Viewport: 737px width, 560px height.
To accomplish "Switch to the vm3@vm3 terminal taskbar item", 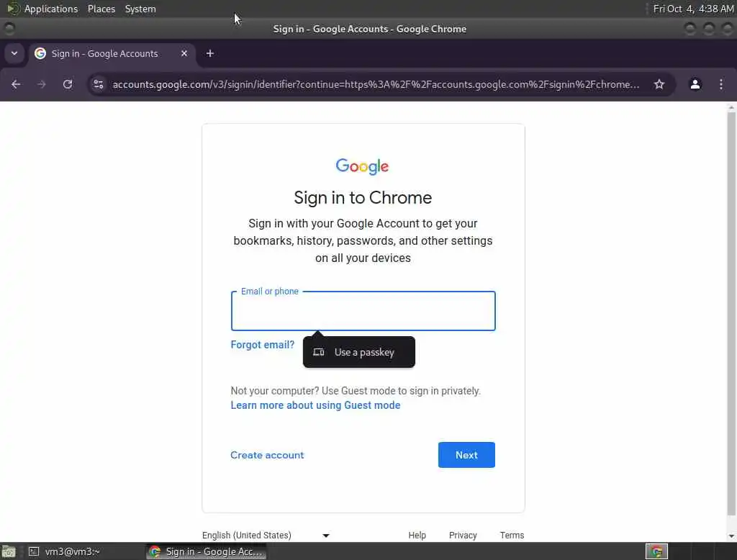I will pyautogui.click(x=65, y=551).
